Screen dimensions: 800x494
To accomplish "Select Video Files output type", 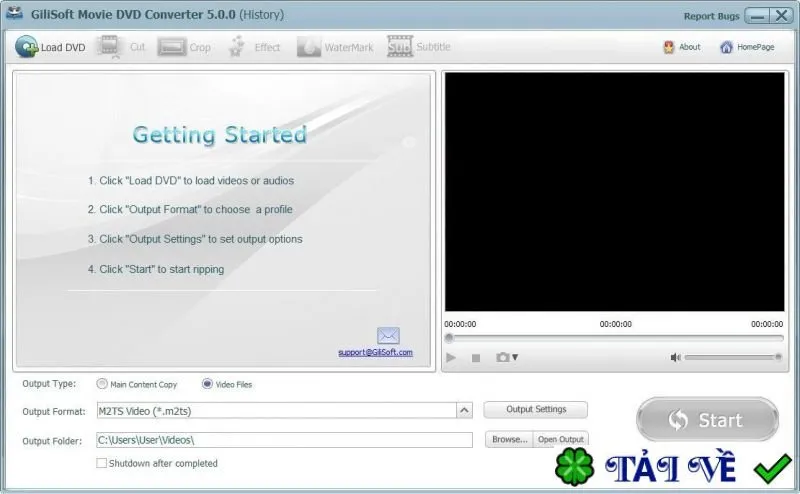I will pos(207,384).
